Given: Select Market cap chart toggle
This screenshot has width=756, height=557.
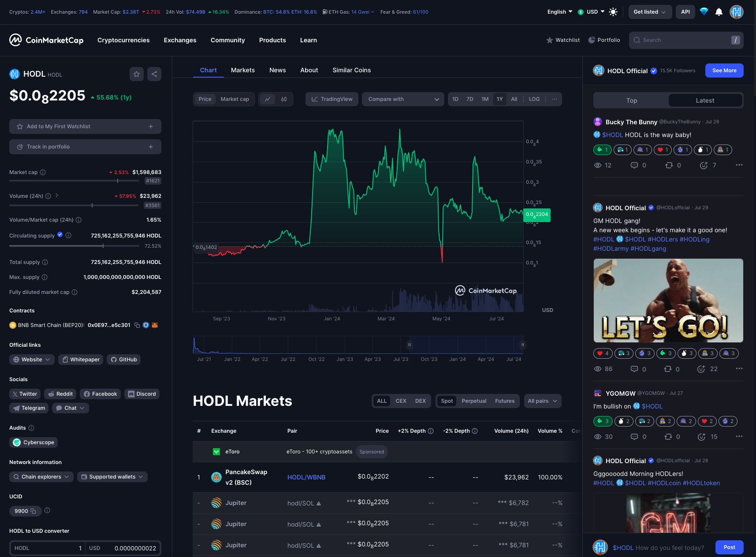Looking at the screenshot, I should point(235,99).
